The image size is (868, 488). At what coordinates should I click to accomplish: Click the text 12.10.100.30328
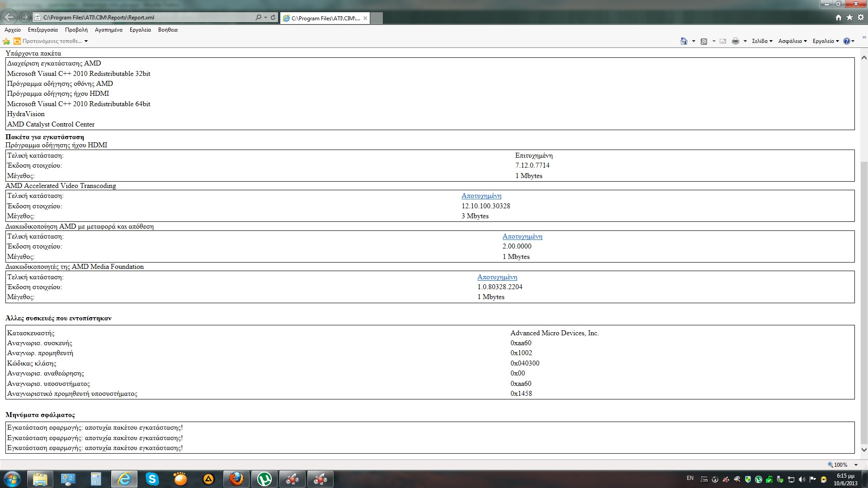(x=486, y=206)
